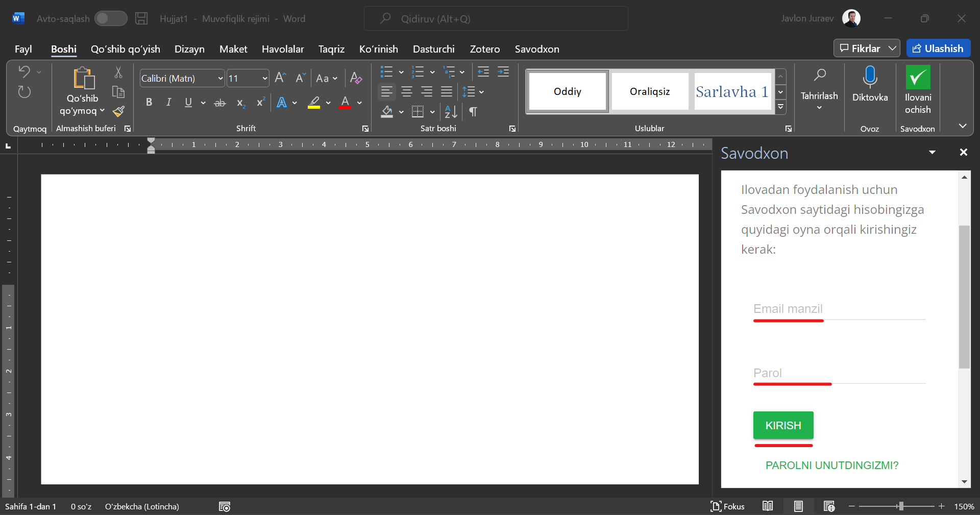The height and width of the screenshot is (515, 980).
Task: Toggle italic formatting
Action: pos(168,103)
